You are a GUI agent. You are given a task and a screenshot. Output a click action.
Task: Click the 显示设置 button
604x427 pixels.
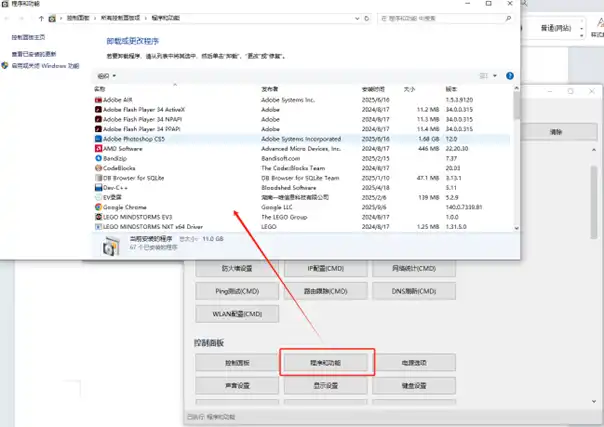325,385
